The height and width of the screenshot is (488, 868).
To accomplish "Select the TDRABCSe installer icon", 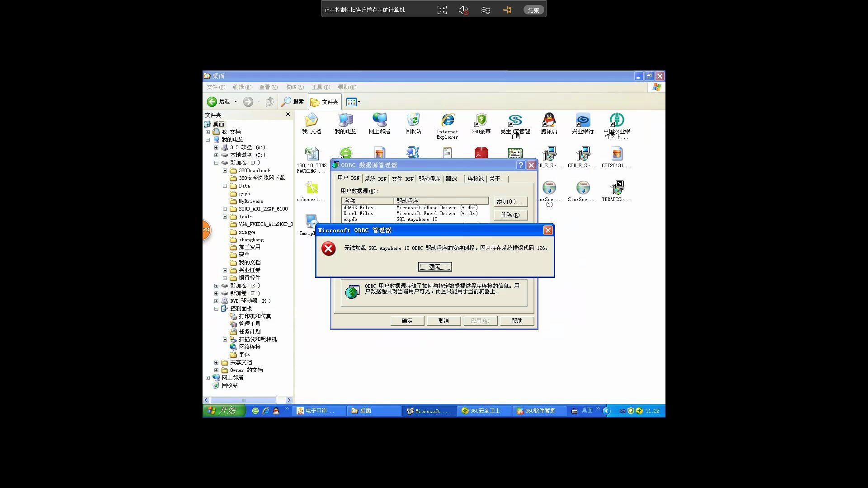I will click(617, 191).
